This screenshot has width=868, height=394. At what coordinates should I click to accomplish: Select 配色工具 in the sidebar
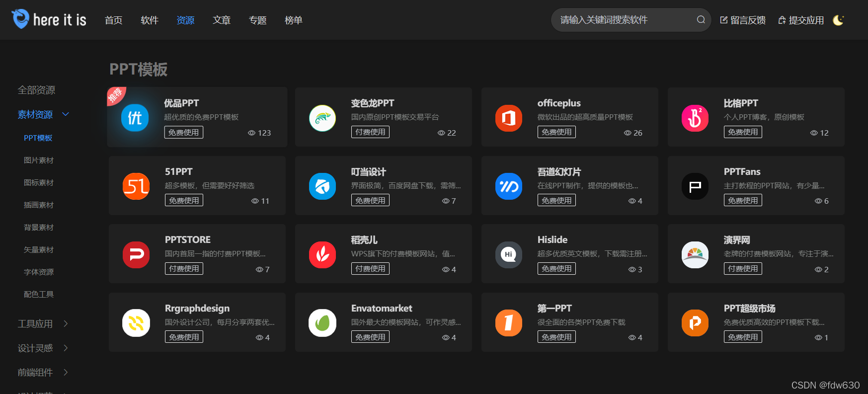pos(39,294)
